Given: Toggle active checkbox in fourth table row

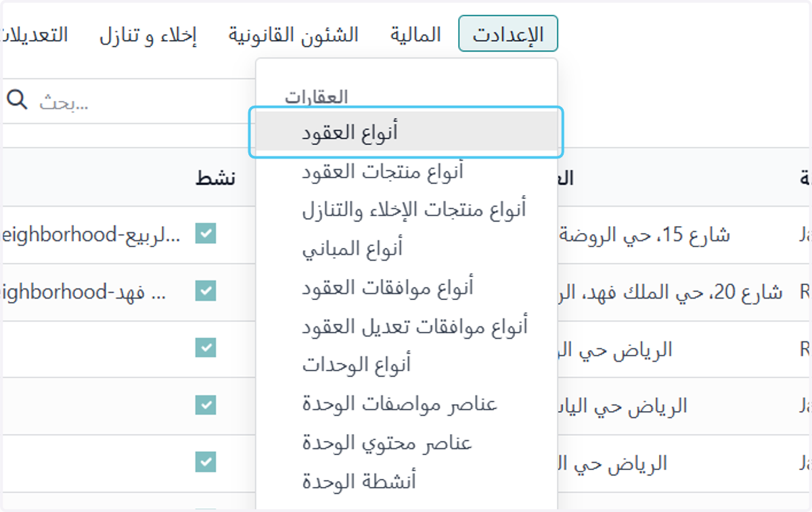Looking at the screenshot, I should [206, 404].
